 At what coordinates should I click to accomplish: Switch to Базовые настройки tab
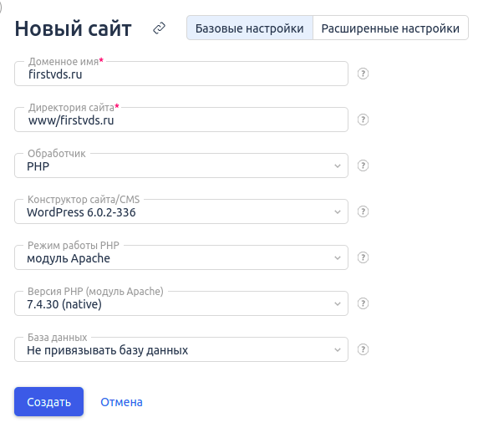[250, 28]
